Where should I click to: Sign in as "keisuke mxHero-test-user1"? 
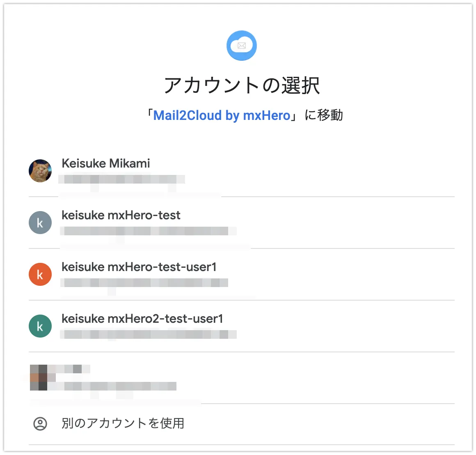pyautogui.click(x=139, y=267)
